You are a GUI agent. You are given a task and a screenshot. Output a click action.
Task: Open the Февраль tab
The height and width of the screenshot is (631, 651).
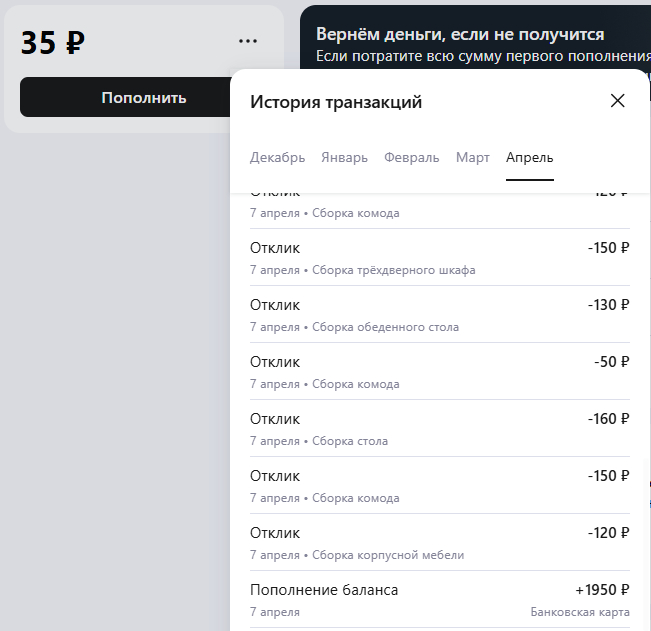411,158
